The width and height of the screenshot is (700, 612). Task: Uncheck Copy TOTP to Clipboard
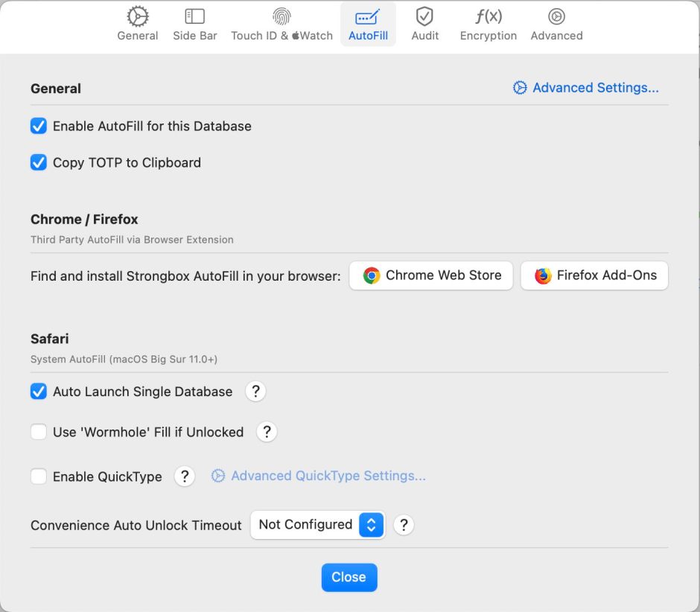click(39, 162)
